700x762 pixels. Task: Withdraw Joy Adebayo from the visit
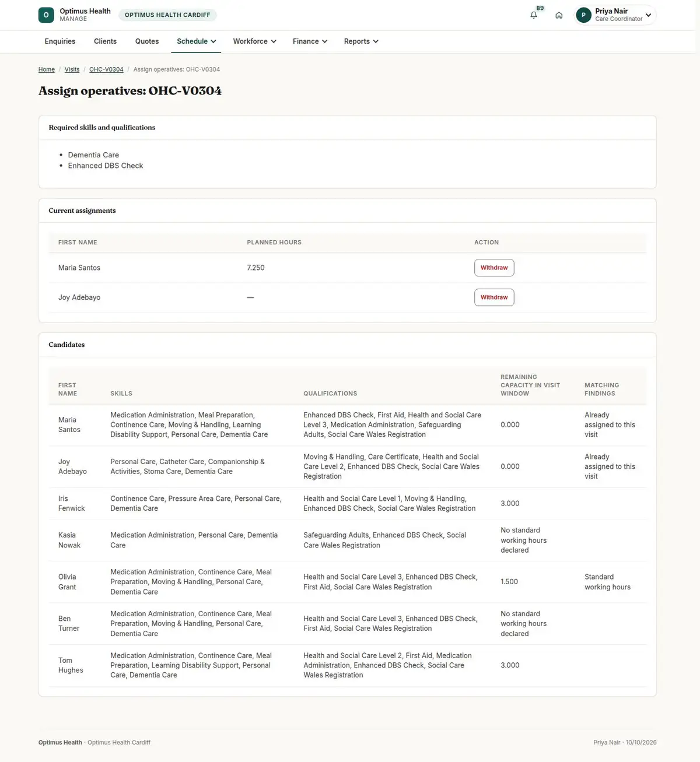pyautogui.click(x=494, y=297)
